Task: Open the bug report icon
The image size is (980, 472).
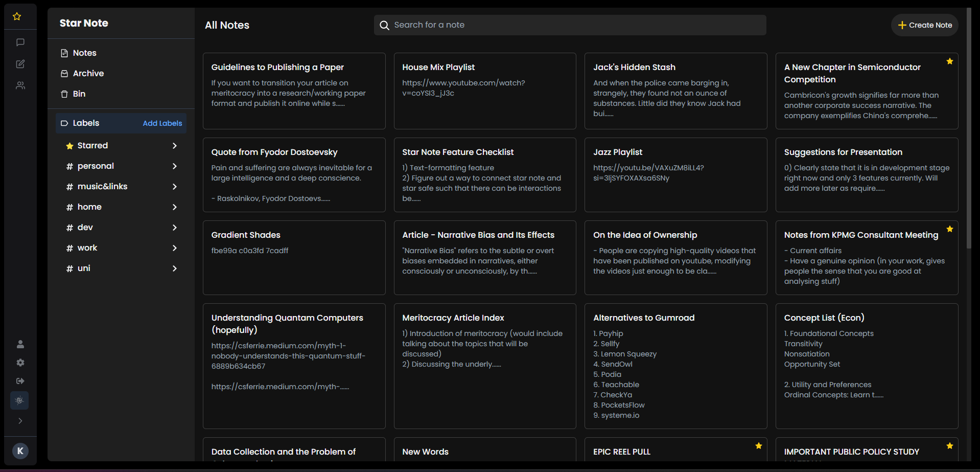Action: click(19, 400)
